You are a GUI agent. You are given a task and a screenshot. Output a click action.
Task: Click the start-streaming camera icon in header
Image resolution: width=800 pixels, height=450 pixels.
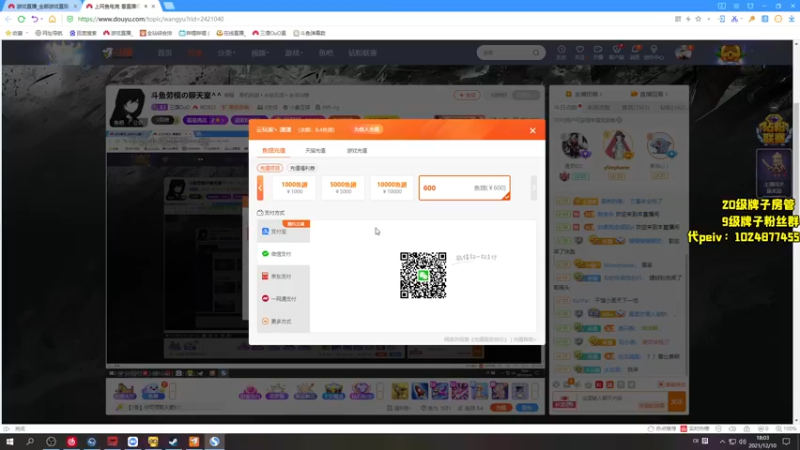click(598, 53)
